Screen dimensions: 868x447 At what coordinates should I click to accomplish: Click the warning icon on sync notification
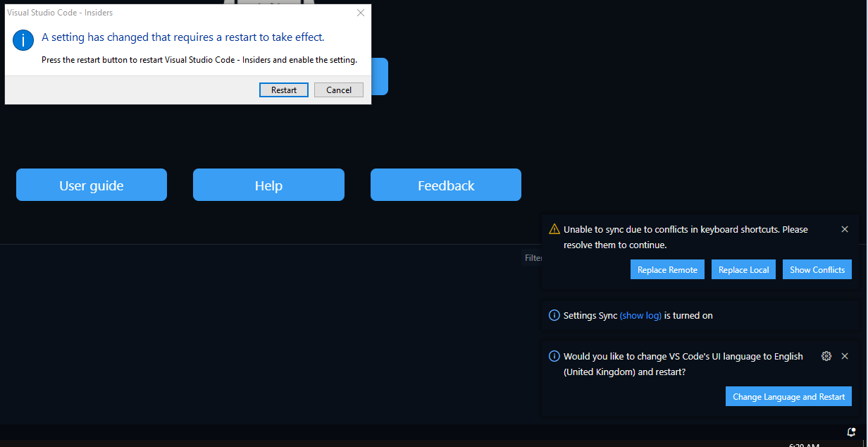tap(554, 229)
